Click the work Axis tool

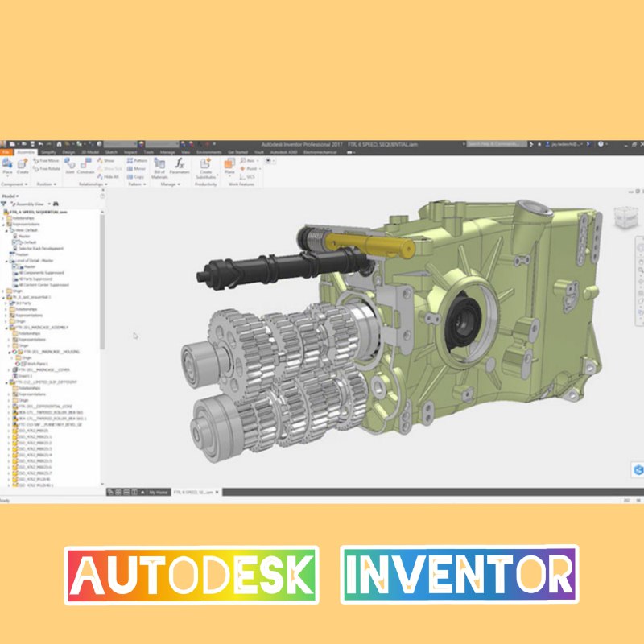250,160
